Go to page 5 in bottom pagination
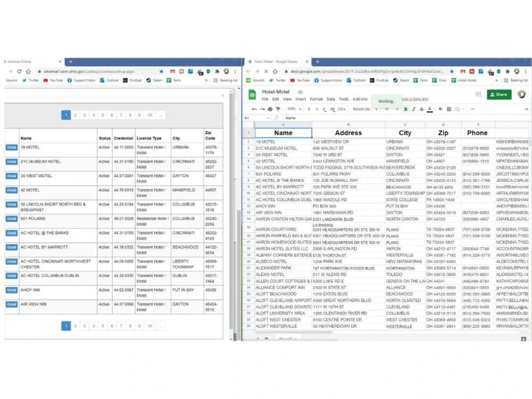Viewport: 532px width, 399px height. coord(103,326)
